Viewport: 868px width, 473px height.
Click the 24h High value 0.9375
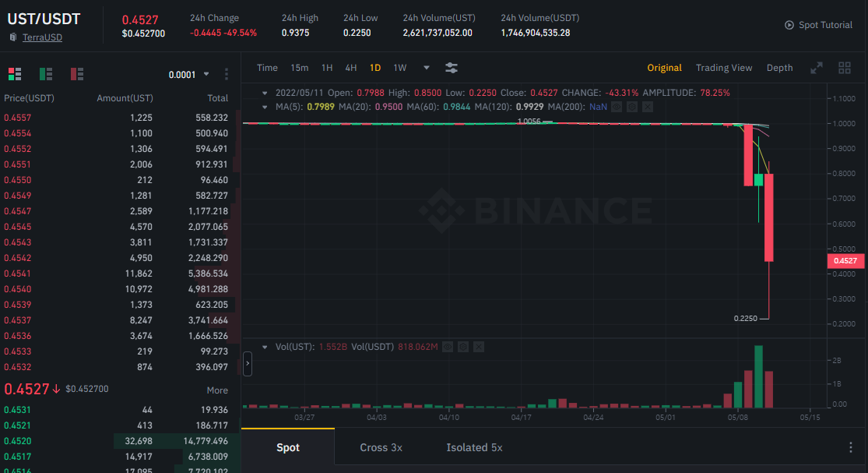click(x=296, y=33)
